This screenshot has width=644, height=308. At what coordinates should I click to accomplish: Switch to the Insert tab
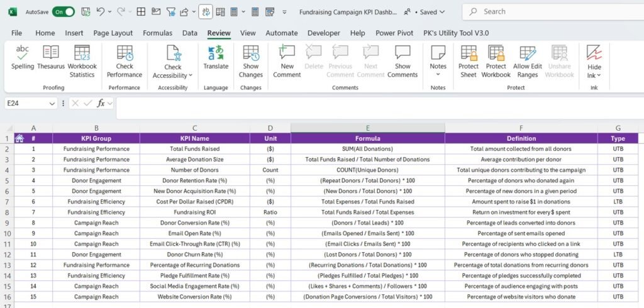[74, 33]
